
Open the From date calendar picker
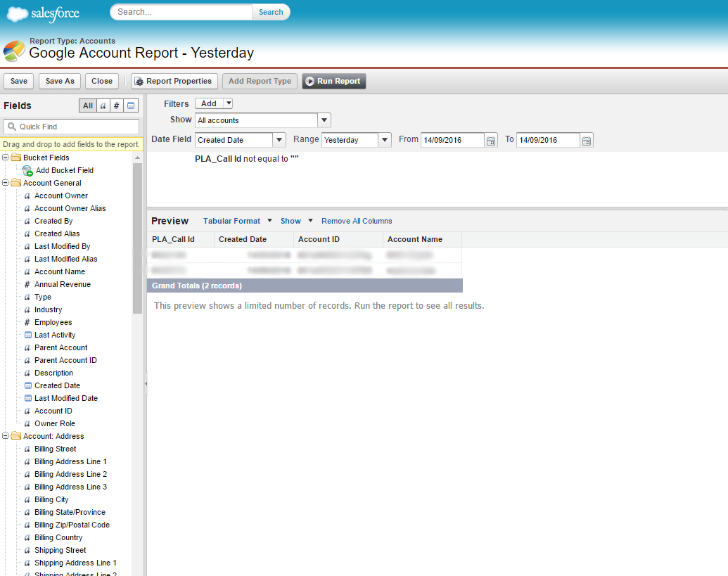tap(491, 141)
